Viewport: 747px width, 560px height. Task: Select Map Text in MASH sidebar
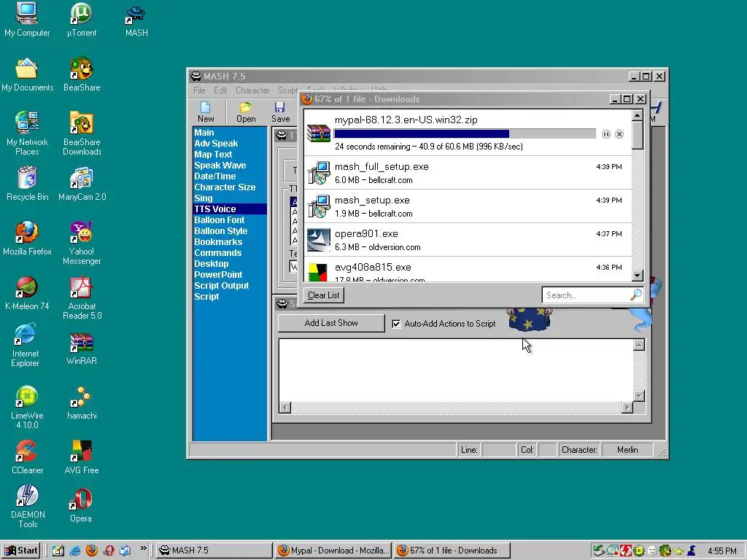(230, 155)
